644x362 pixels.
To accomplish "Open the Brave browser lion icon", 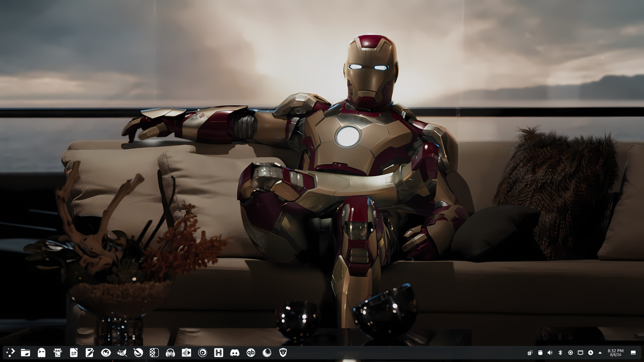I will tap(283, 352).
